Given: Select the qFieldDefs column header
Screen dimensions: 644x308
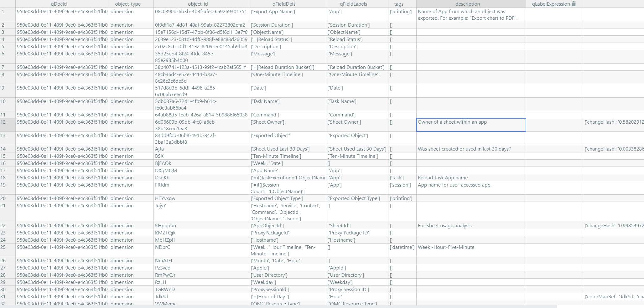Looking at the screenshot, I should (x=287, y=4).
